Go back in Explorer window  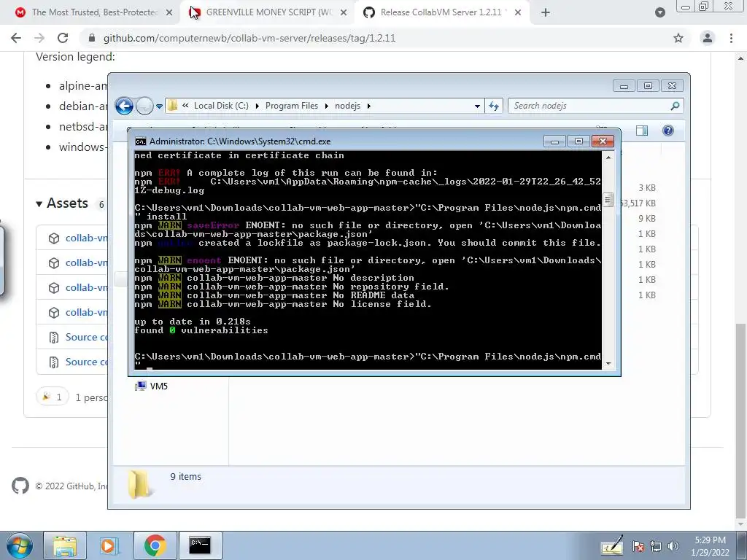tap(124, 106)
